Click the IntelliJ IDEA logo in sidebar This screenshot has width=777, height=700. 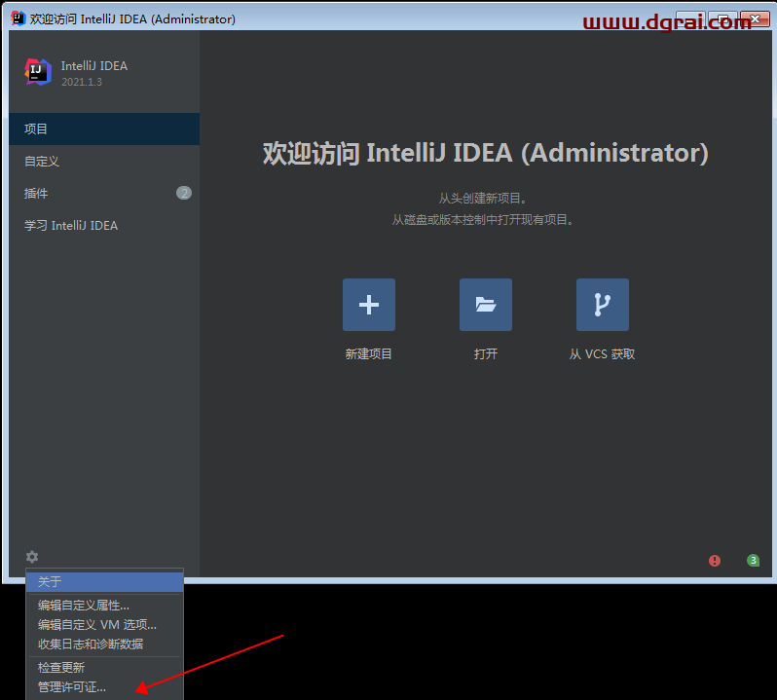38,72
